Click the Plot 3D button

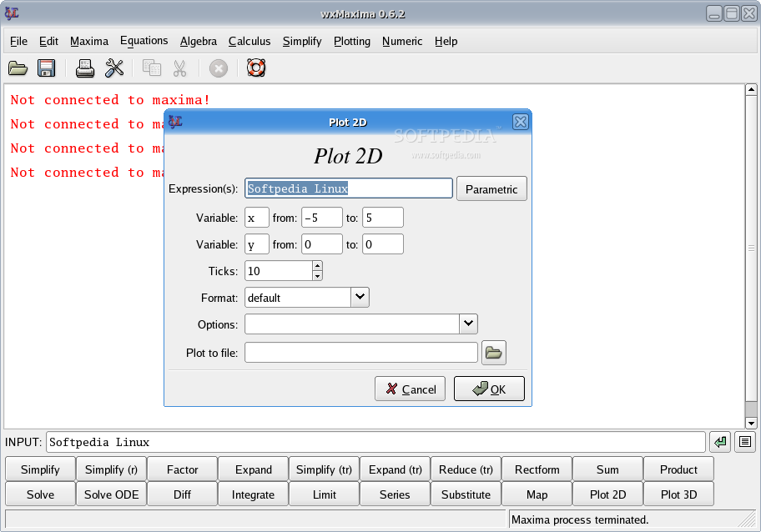[678, 494]
